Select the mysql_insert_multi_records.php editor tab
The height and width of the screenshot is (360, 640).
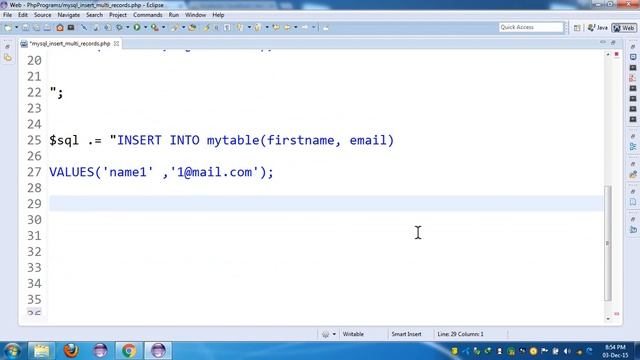[70, 43]
